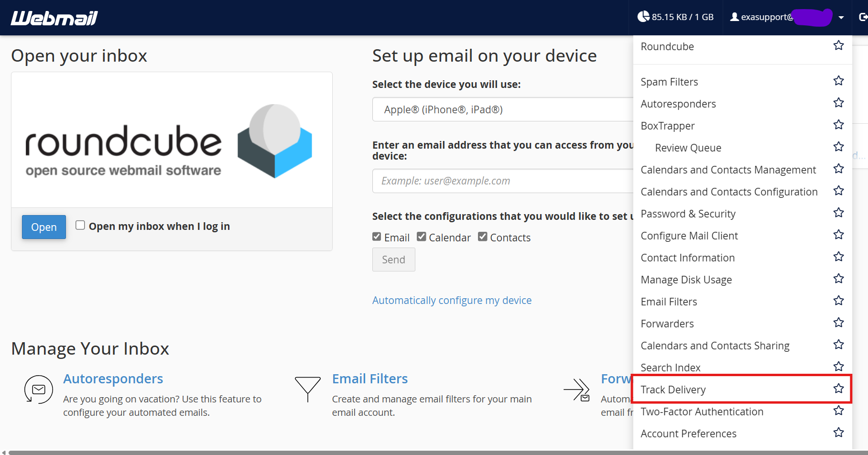Uncheck the Calendar configuration checkbox
The image size is (868, 455).
(421, 237)
